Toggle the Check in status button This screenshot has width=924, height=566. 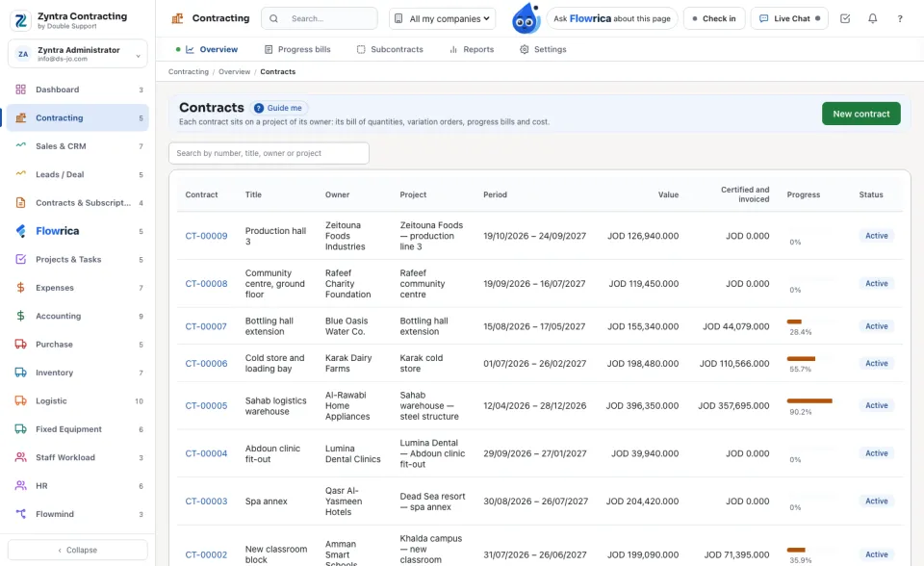713,18
